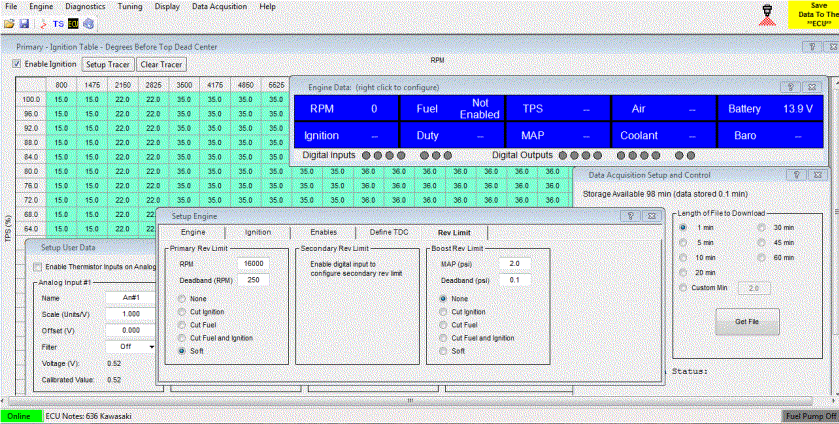839x424 pixels.
Task: Select Cut Ignition for Boost Rev Limit
Action: (444, 312)
